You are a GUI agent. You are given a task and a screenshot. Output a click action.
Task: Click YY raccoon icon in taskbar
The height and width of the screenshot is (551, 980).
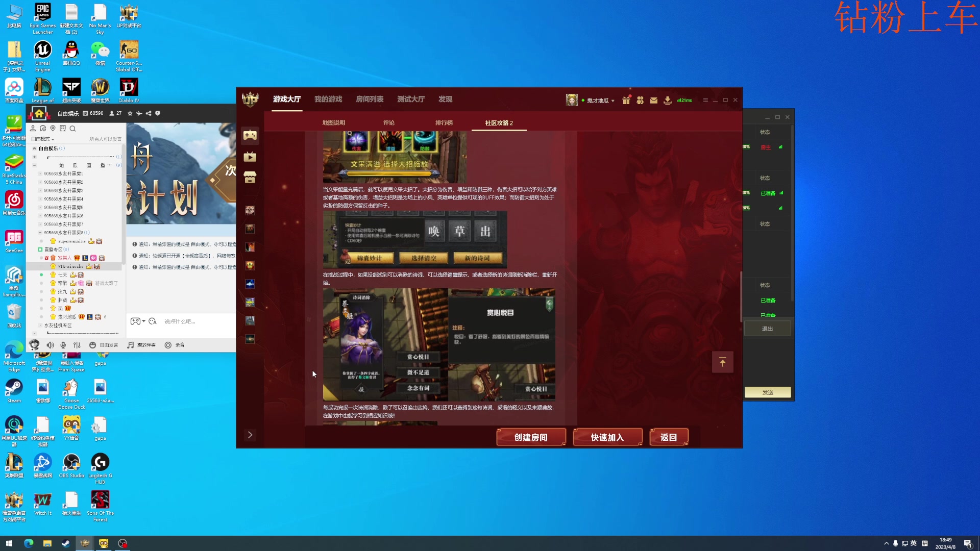click(104, 543)
